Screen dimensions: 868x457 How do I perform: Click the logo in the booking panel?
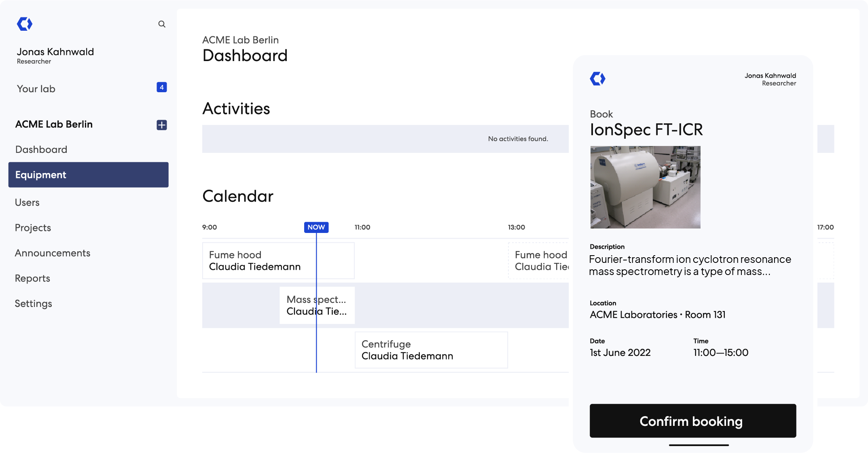597,78
